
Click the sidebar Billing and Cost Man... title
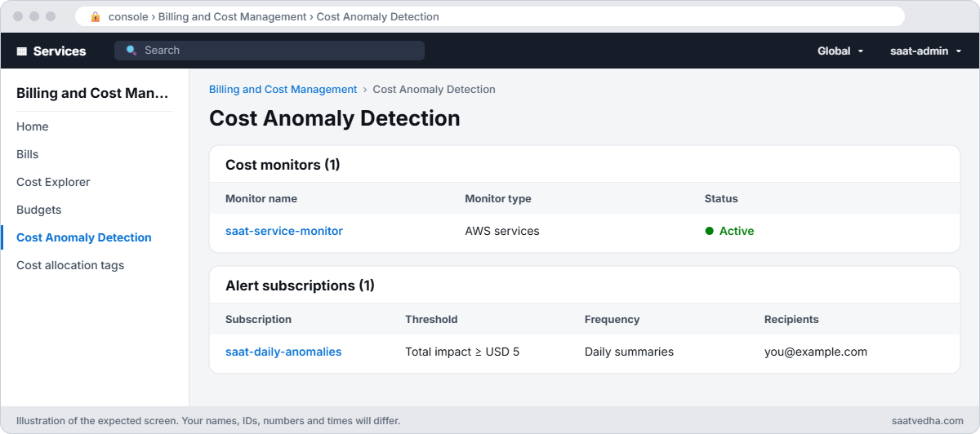[x=93, y=93]
